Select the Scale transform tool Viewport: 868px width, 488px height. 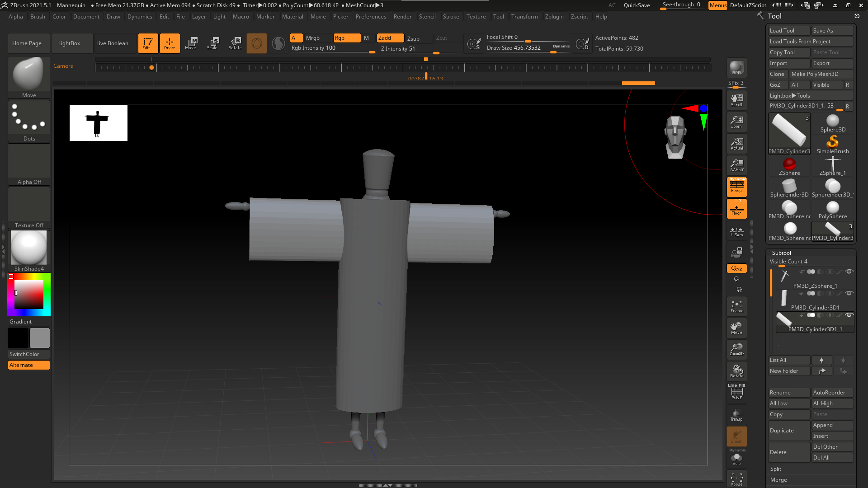click(x=212, y=43)
